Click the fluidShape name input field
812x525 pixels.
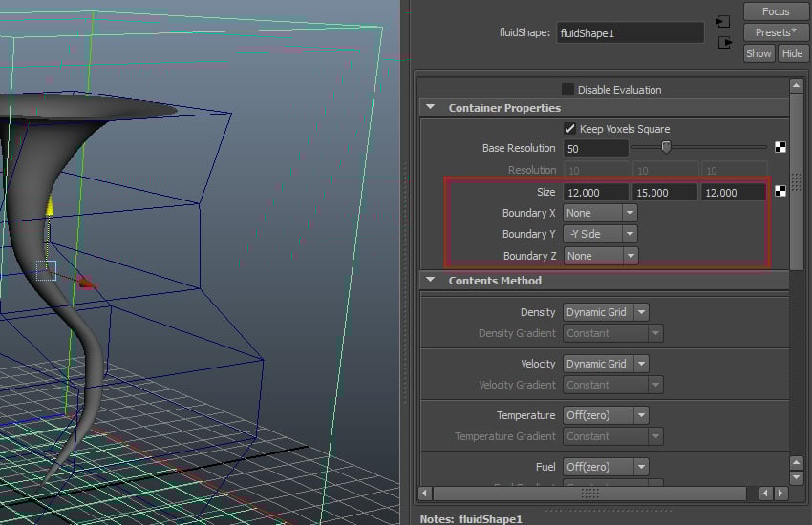tap(630, 32)
